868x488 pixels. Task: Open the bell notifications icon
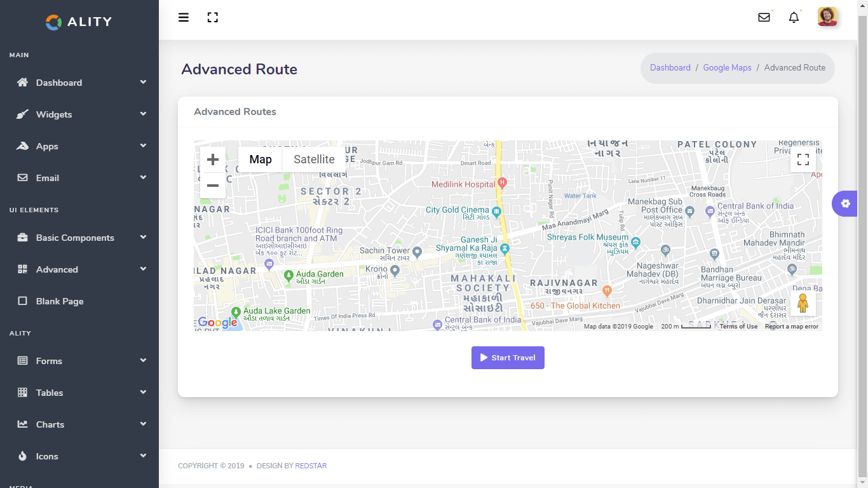[x=794, y=18]
